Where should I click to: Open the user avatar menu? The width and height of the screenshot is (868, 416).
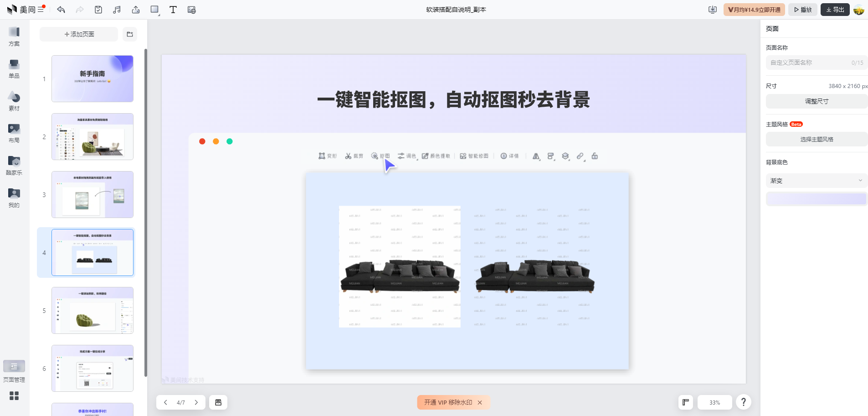pos(859,10)
